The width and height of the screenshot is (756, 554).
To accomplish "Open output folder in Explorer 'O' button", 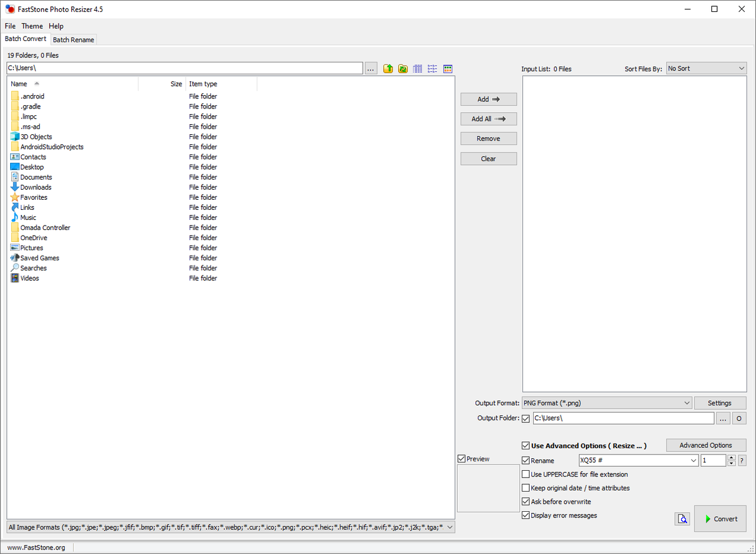I will coord(739,418).
